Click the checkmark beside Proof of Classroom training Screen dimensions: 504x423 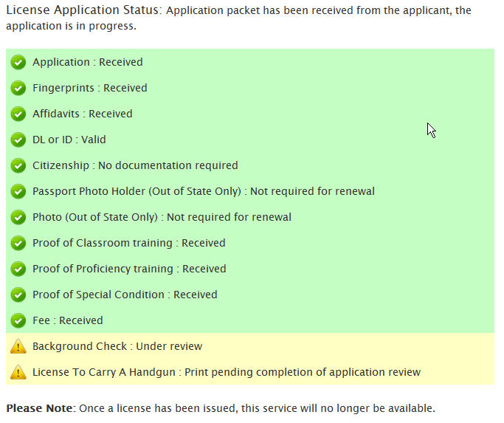click(18, 244)
